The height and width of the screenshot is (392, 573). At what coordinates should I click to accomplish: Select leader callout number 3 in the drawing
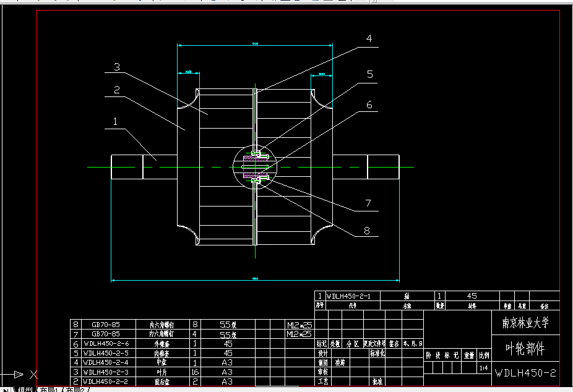click(x=116, y=67)
